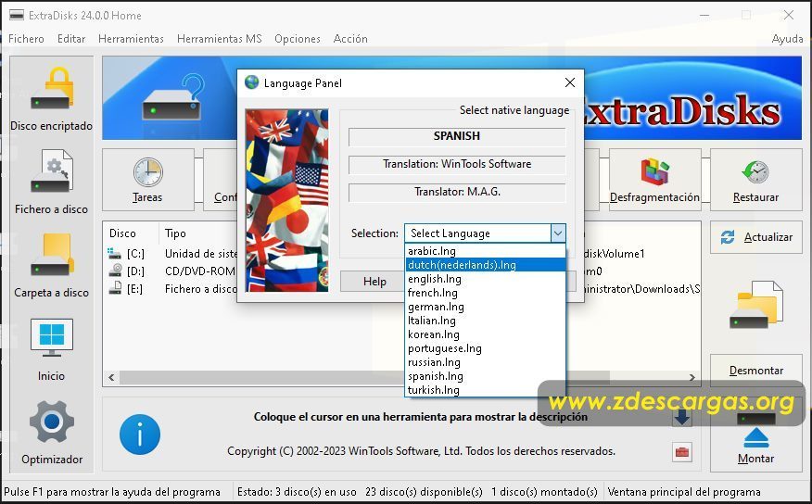Choose spanish.lng from list
The image size is (812, 504).
(x=485, y=376)
